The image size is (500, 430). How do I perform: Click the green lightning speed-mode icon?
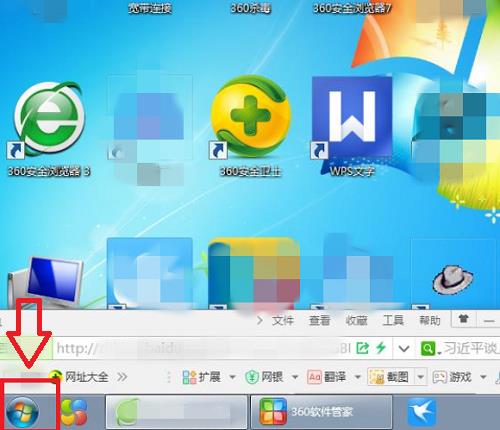tap(381, 348)
